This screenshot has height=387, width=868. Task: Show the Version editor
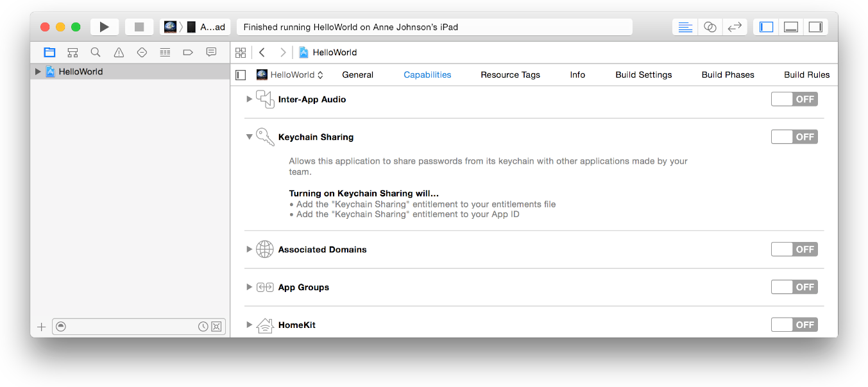click(x=735, y=27)
